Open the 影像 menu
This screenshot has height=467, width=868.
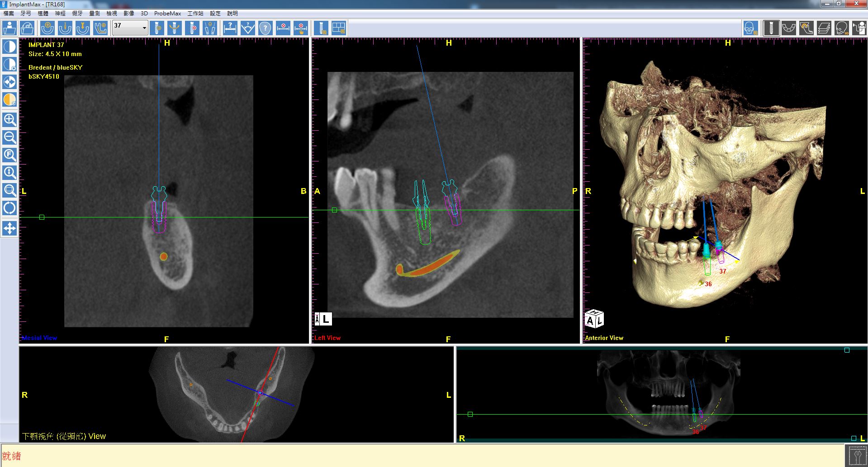[x=129, y=14]
